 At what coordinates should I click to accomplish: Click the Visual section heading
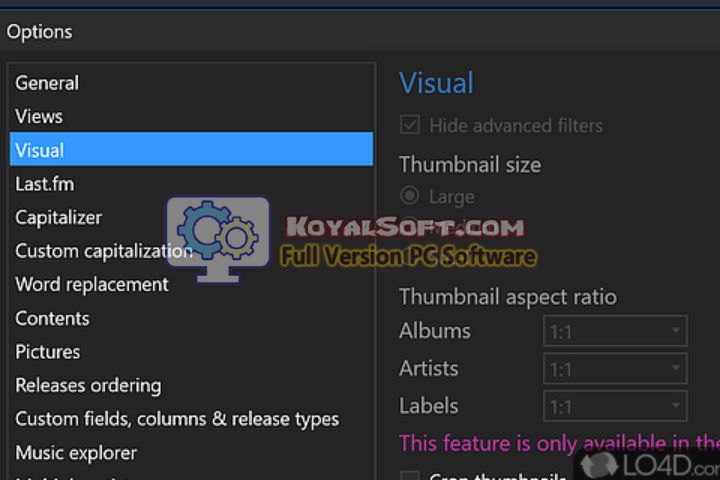pyautogui.click(x=436, y=83)
